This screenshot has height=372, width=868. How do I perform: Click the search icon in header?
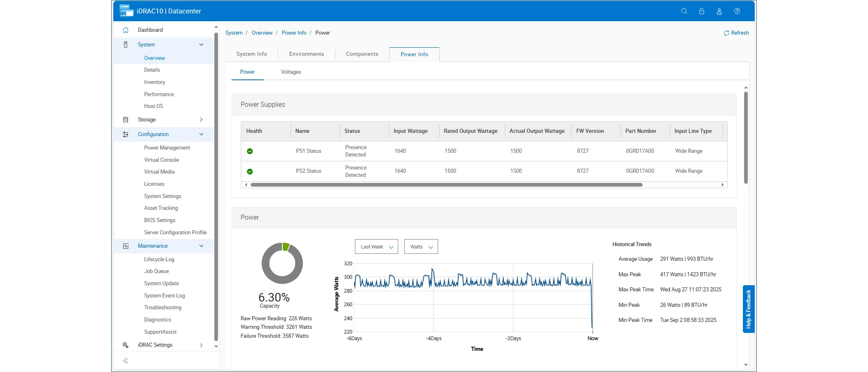684,11
